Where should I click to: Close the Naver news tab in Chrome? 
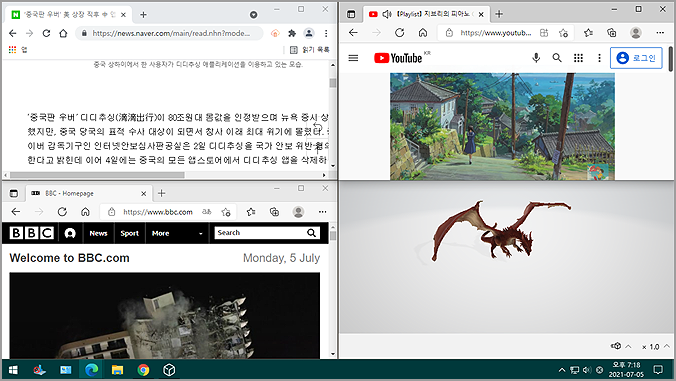pos(123,15)
